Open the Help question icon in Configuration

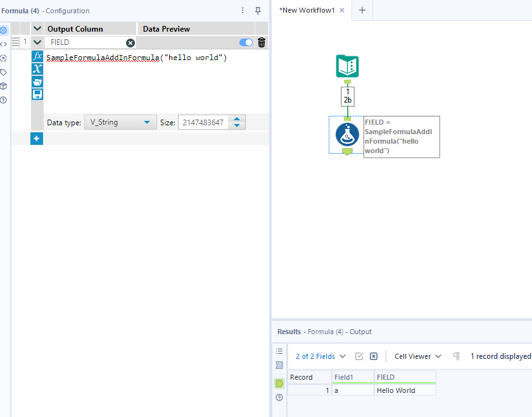click(3, 100)
